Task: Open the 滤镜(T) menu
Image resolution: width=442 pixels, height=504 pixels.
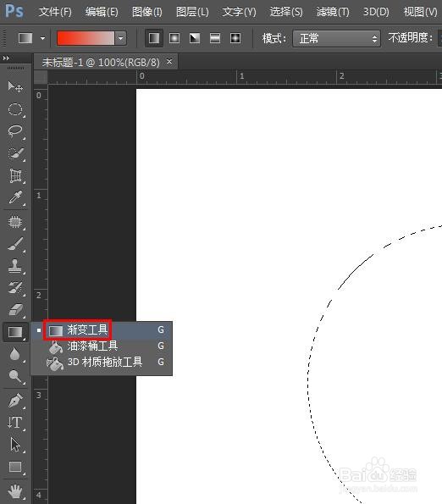Action: (x=333, y=12)
